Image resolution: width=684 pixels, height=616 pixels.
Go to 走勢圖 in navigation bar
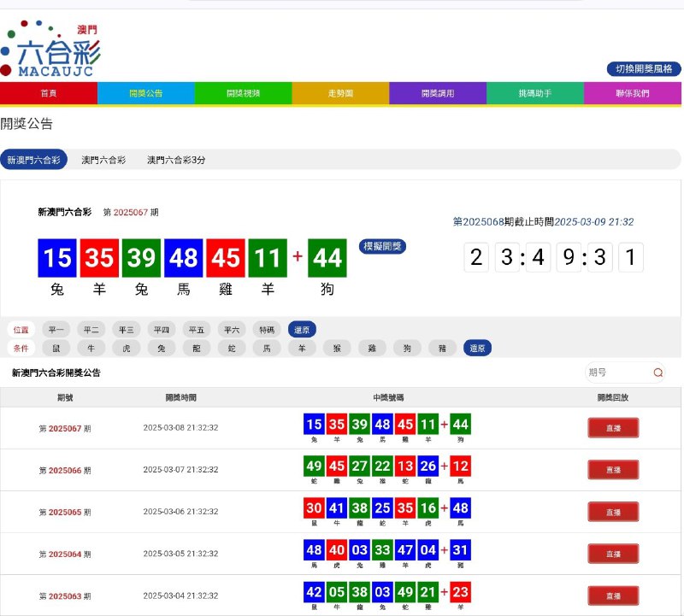(340, 93)
